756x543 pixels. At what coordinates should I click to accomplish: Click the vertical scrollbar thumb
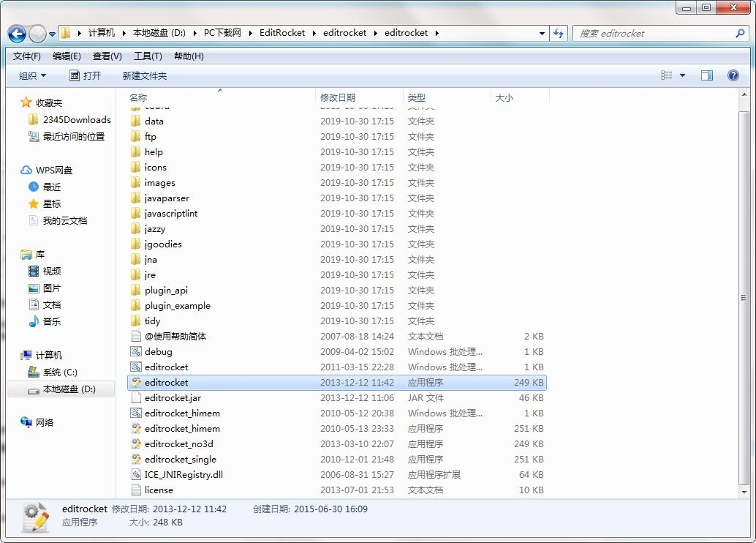[744, 297]
